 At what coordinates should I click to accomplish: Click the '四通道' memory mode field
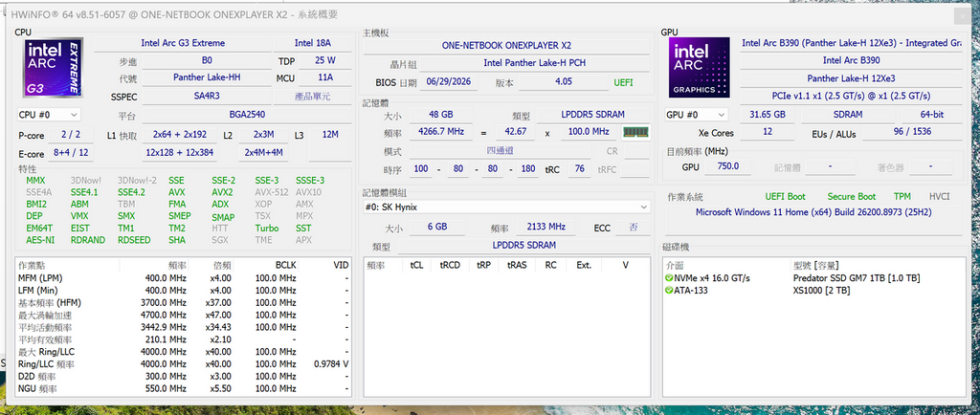499,151
